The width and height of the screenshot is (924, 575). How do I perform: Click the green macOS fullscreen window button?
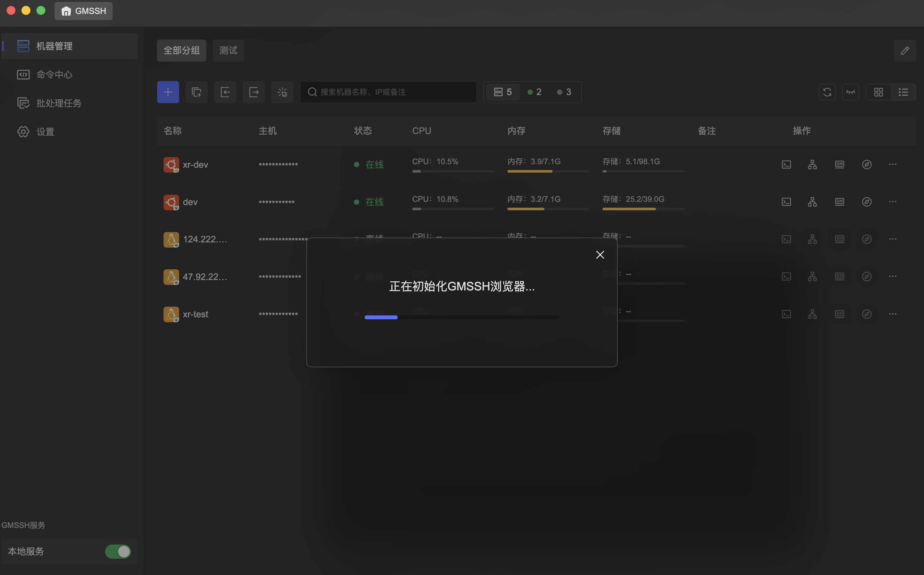(x=41, y=11)
